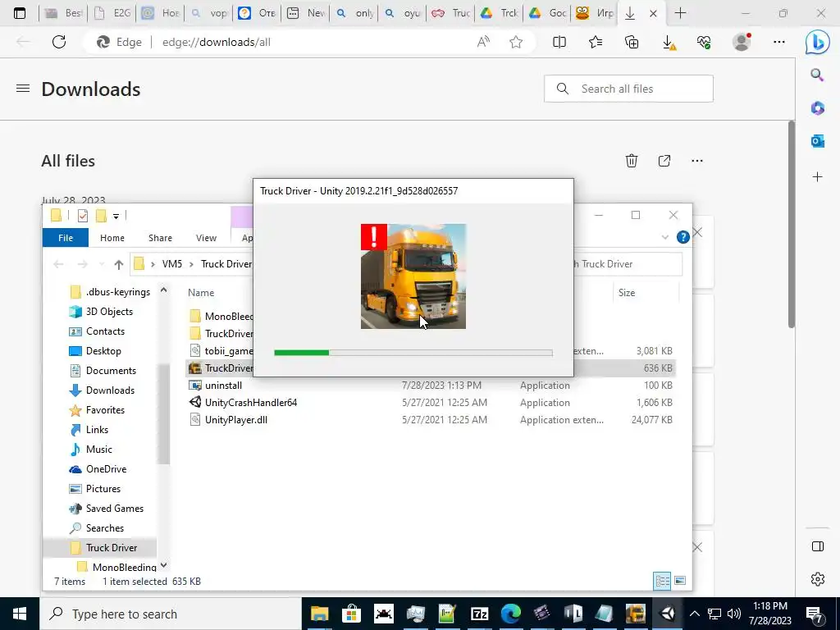Sort by the Size column header

pyautogui.click(x=626, y=293)
